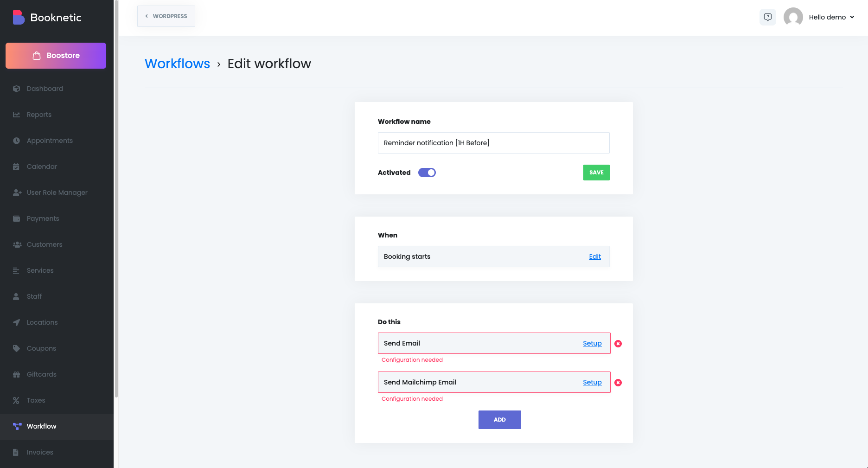Go to Appointments page
Image resolution: width=868 pixels, height=468 pixels.
pyautogui.click(x=57, y=141)
